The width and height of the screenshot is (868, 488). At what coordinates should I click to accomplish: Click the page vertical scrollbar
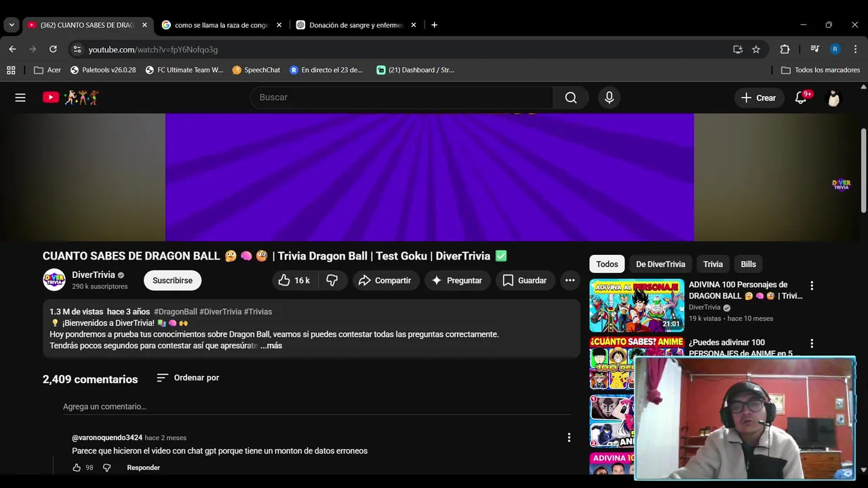coord(863,170)
